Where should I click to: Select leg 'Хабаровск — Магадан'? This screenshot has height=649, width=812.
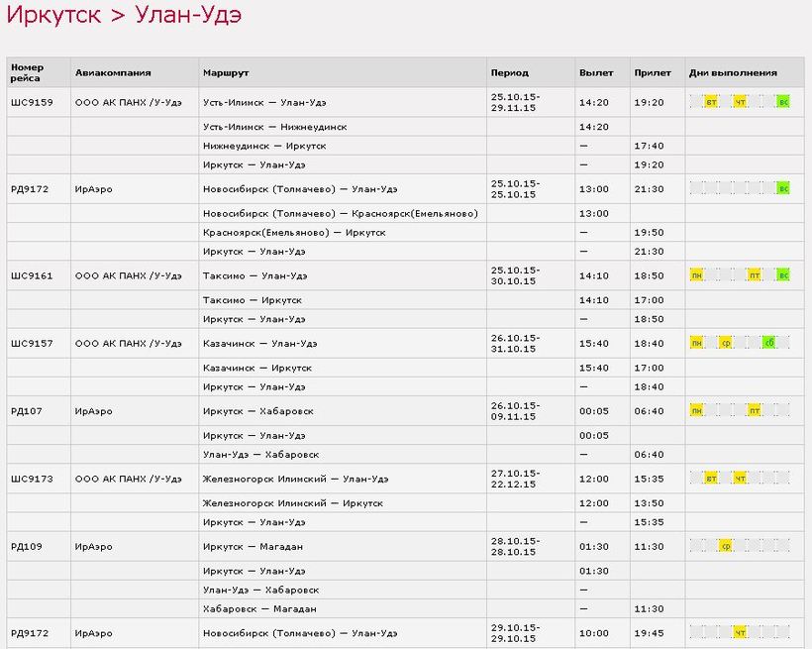click(260, 608)
